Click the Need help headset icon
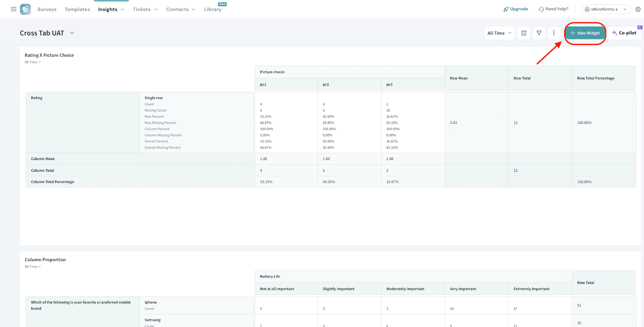 pyautogui.click(x=541, y=9)
